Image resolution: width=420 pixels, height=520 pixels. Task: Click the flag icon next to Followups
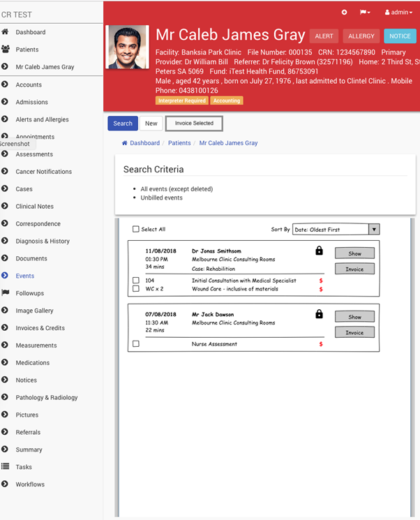(6, 292)
